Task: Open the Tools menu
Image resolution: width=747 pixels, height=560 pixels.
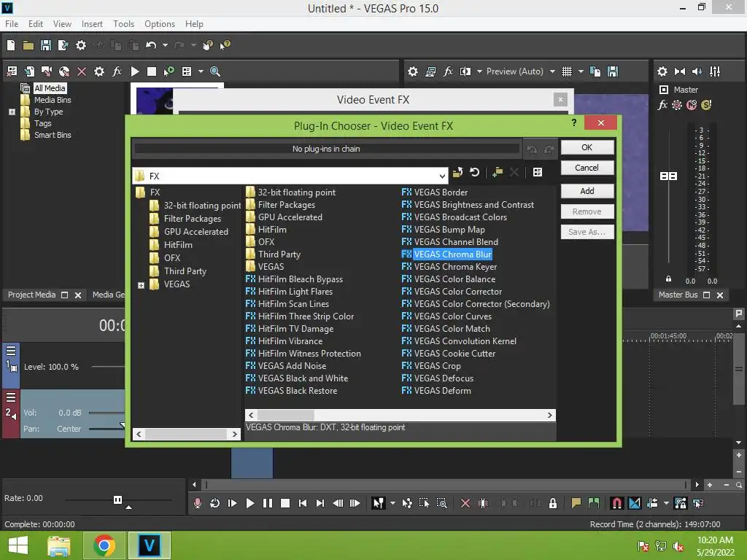Action: [x=123, y=24]
